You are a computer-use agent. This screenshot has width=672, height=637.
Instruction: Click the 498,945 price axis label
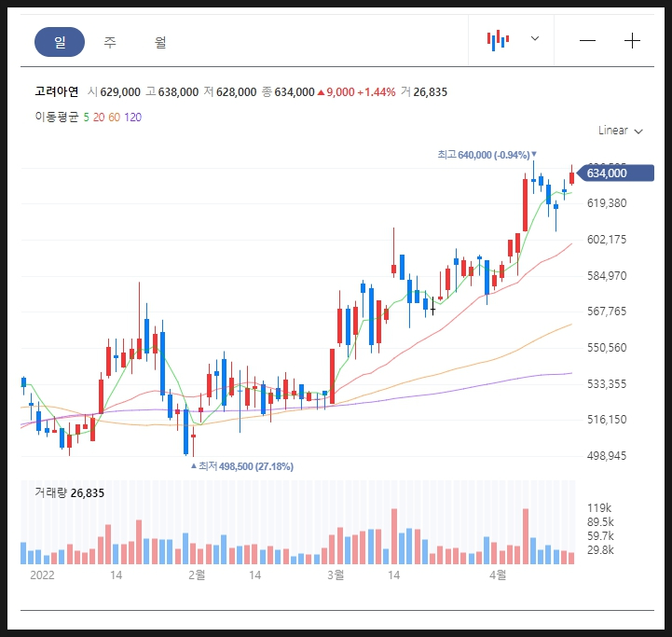coord(607,455)
